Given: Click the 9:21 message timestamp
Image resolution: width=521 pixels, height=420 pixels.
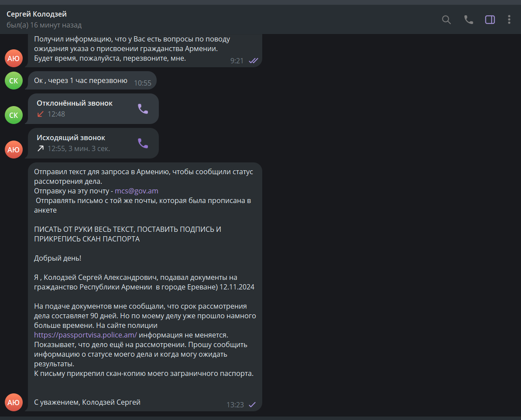Looking at the screenshot, I should [237, 61].
